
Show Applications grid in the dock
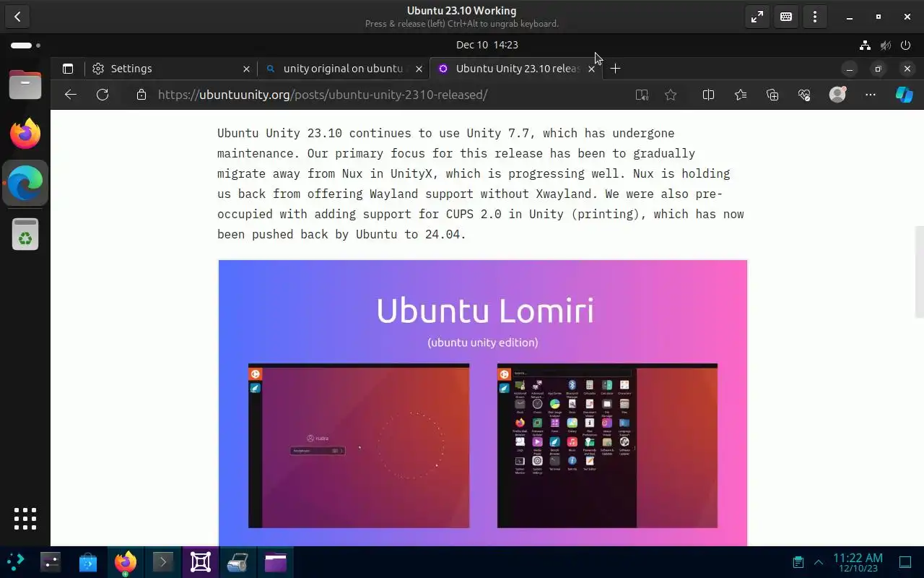[x=25, y=519]
